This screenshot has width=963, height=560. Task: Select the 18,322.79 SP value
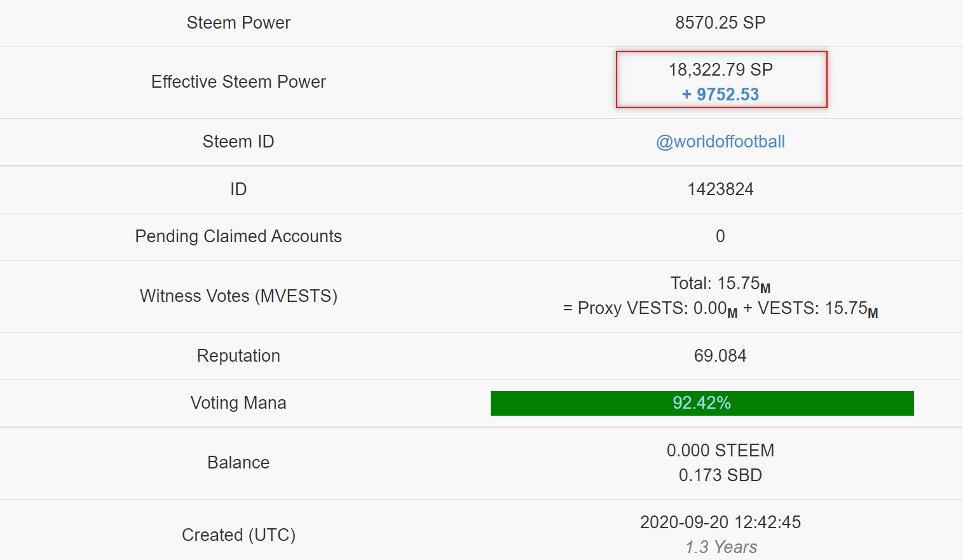pos(720,70)
